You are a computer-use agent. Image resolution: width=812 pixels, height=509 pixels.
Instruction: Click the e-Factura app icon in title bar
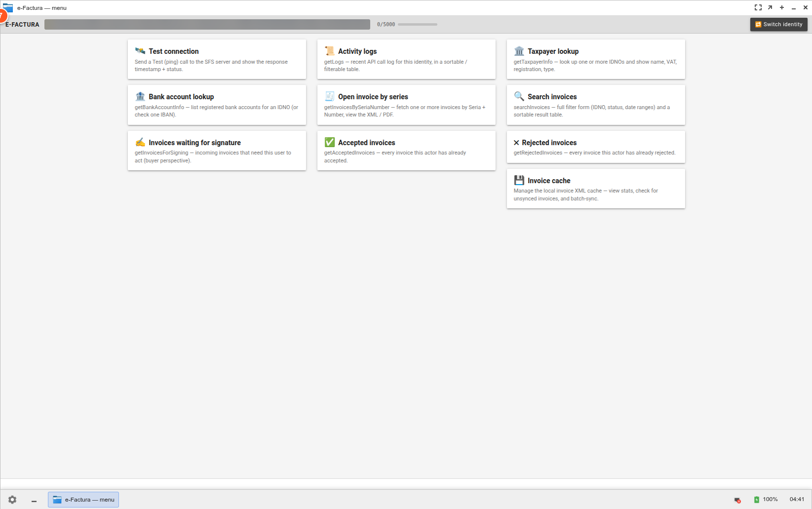(x=8, y=7)
